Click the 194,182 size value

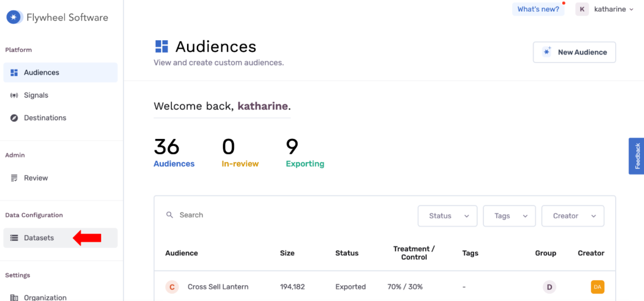(292, 287)
